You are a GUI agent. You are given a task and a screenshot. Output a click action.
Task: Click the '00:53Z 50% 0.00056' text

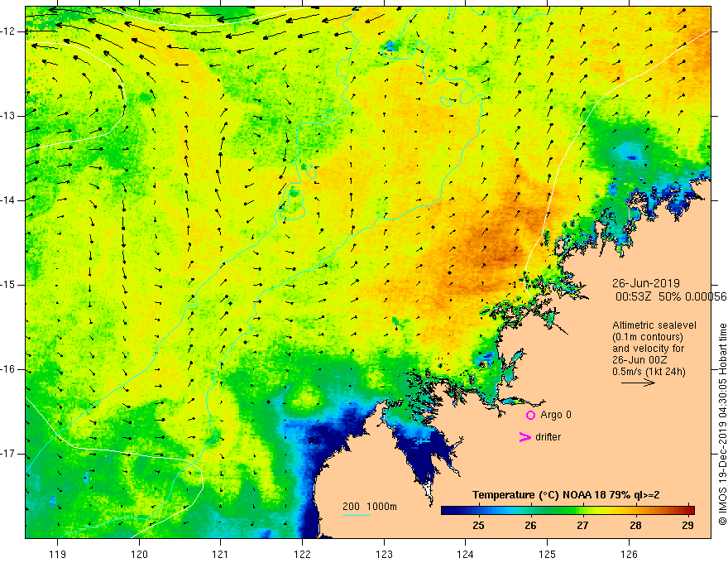click(671, 296)
